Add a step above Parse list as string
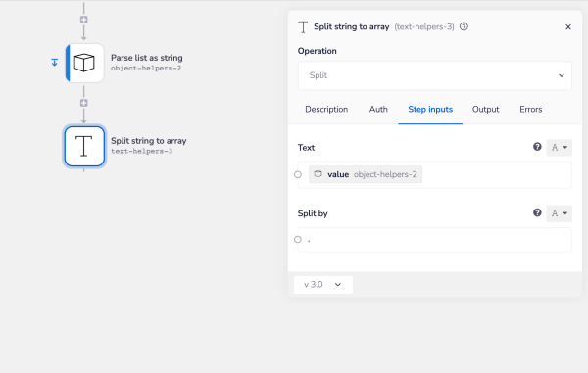588x373 pixels. coord(84,20)
